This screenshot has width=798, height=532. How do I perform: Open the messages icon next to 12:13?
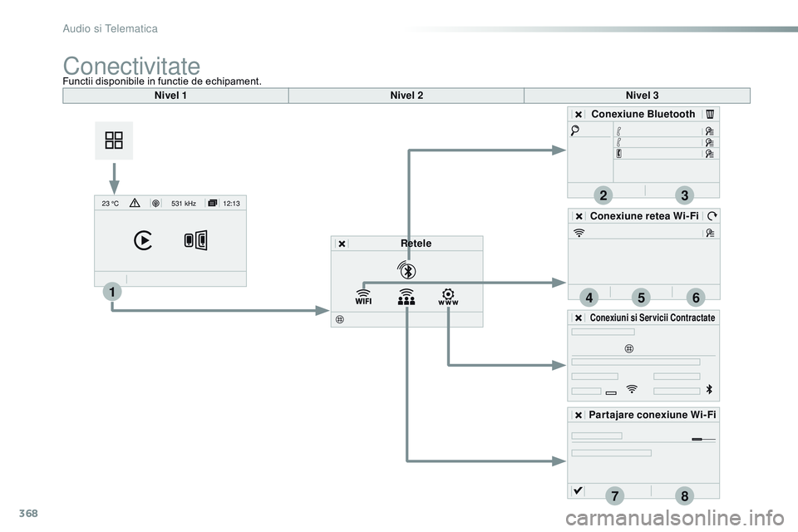[x=213, y=203]
